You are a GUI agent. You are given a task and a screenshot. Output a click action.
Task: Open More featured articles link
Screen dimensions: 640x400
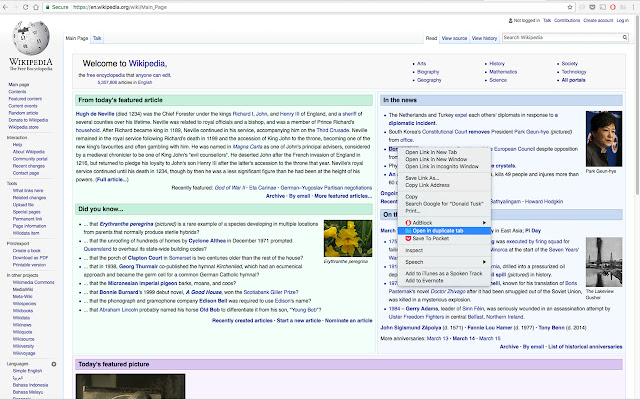pyautogui.click(x=343, y=196)
